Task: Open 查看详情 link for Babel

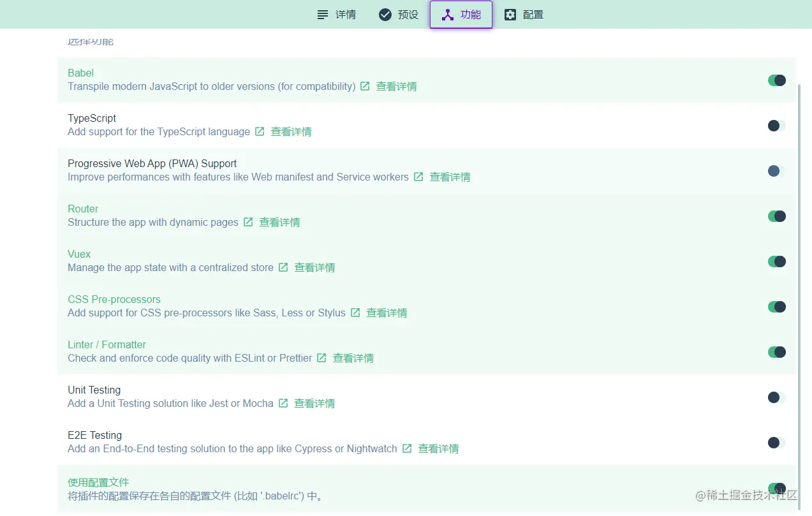Action: pyautogui.click(x=396, y=87)
